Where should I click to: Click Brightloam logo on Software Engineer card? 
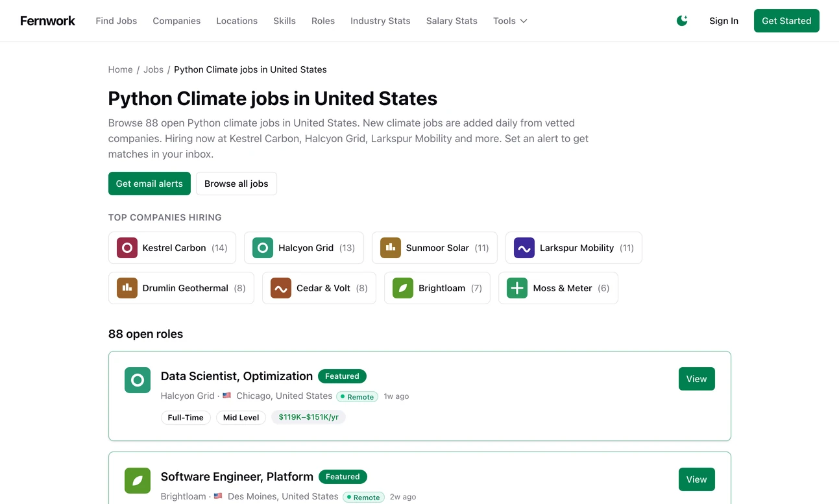[x=138, y=481]
